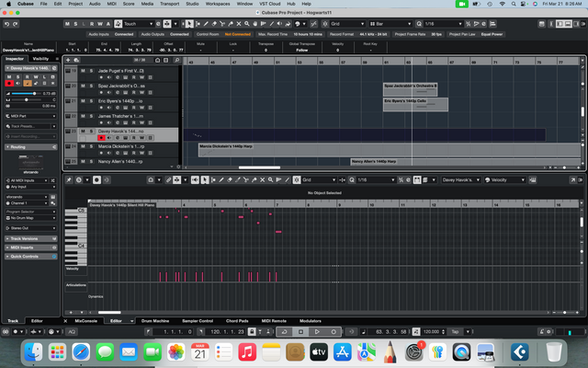
Task: Open the window layout setup icon
Action: (x=541, y=24)
